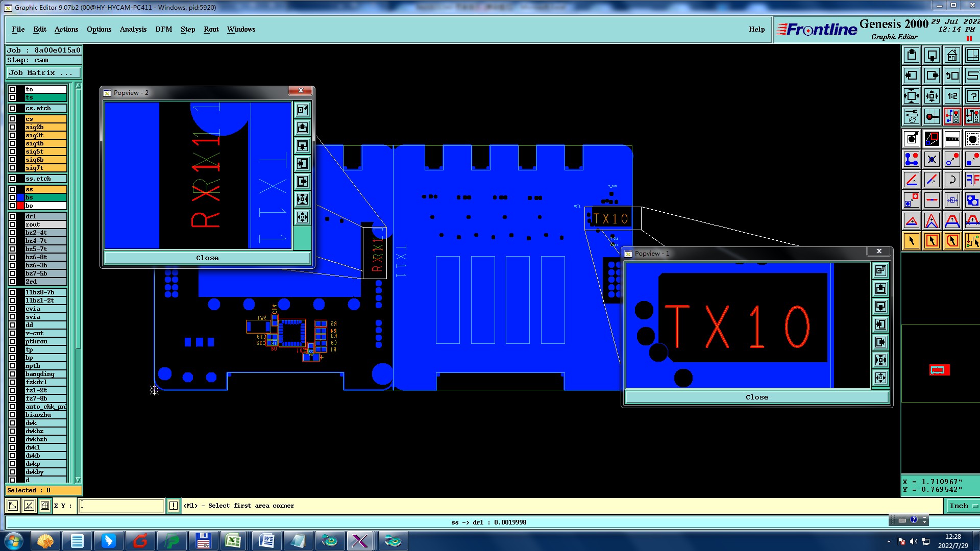Click the home view icon
This screenshot has width=980, height=551.
(952, 55)
